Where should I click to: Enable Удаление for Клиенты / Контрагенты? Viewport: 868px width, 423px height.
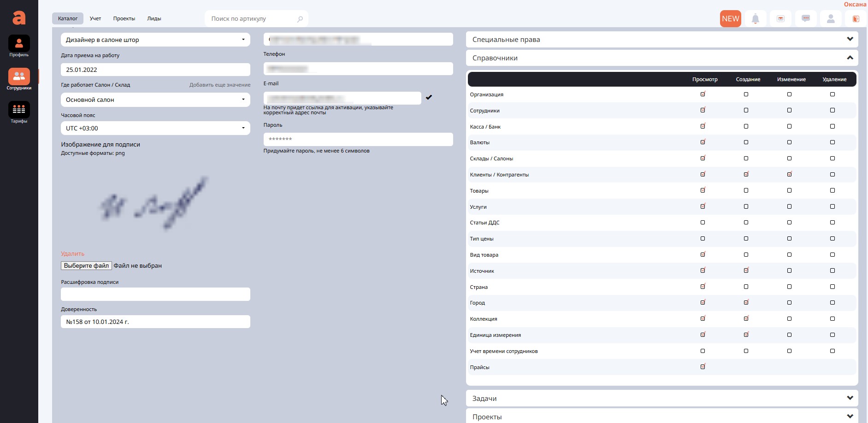[832, 175]
